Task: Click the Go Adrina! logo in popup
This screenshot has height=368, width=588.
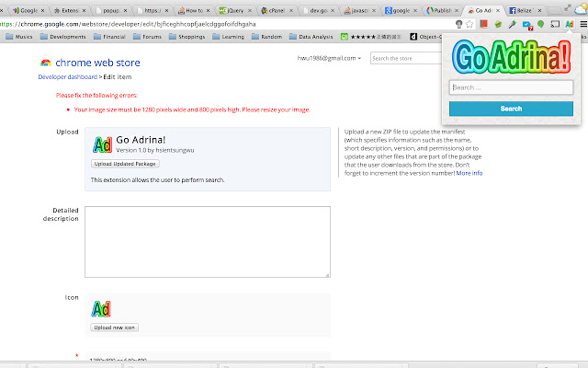Action: 511,57
